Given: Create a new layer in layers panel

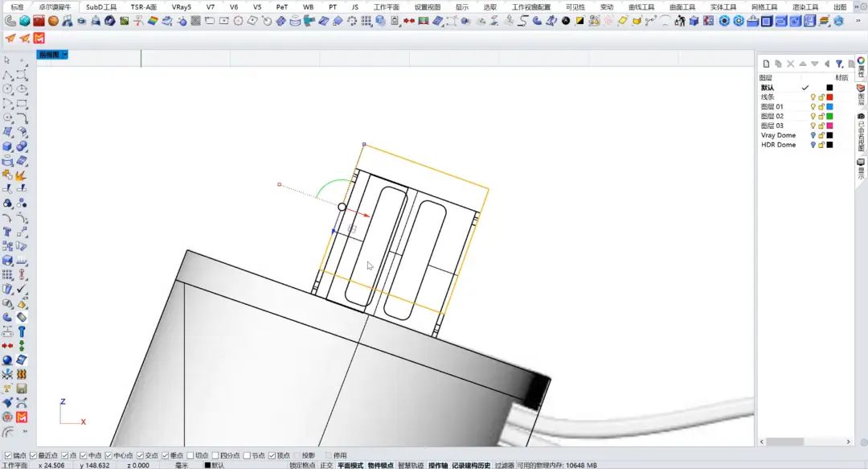Looking at the screenshot, I should point(767,64).
